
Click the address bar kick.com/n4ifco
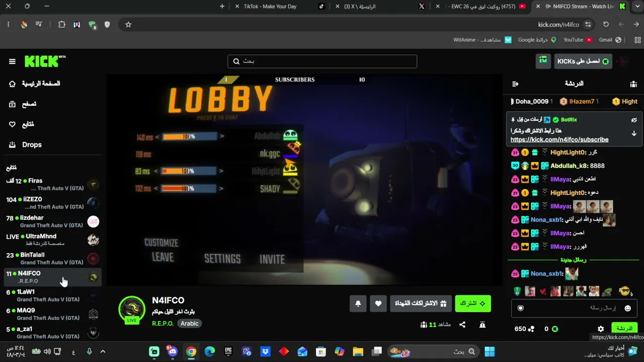point(558,25)
